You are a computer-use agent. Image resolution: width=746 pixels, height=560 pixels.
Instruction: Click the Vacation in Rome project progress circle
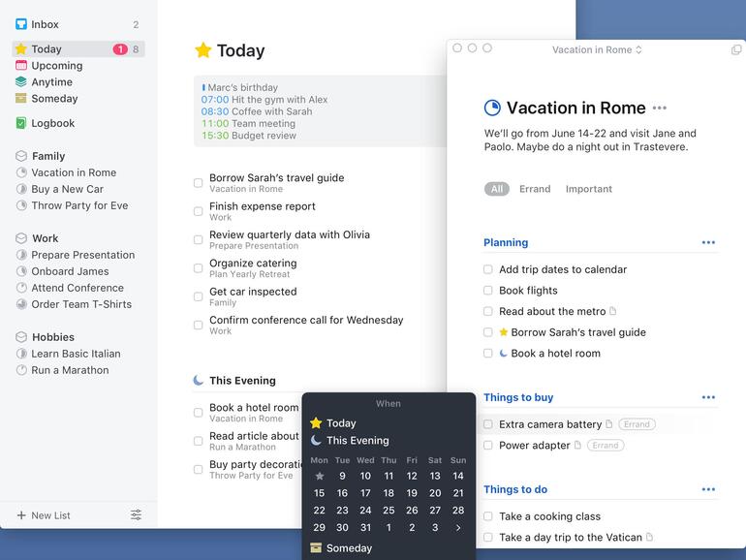coord(492,108)
